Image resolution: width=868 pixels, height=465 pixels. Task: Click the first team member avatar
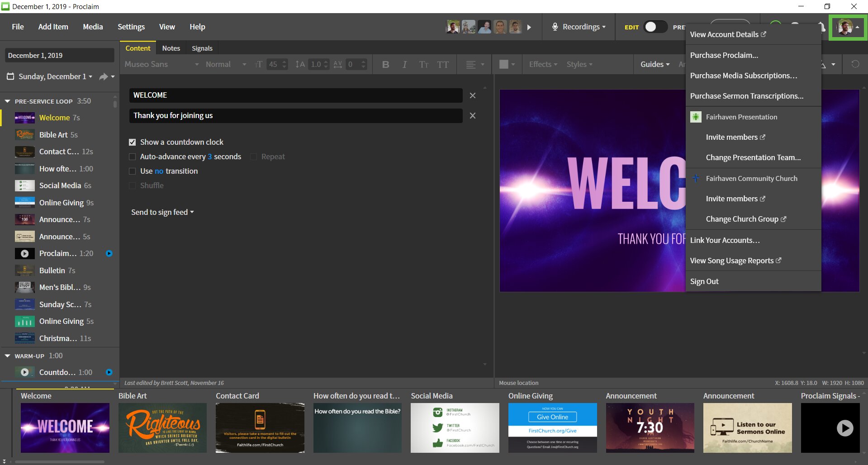coord(453,27)
